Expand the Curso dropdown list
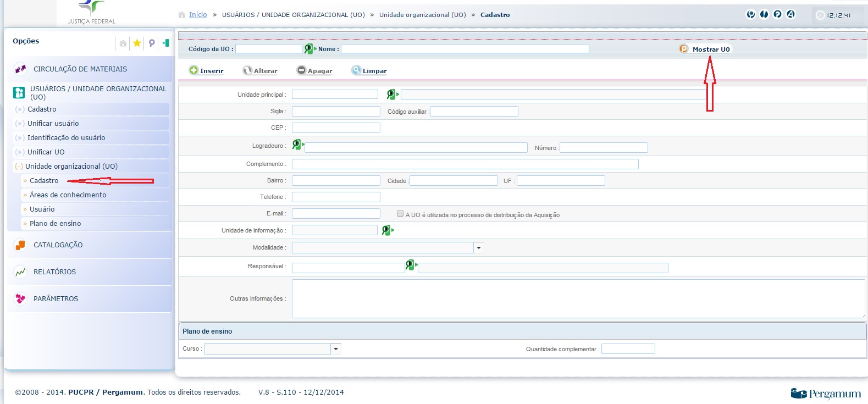This screenshot has width=868, height=404. click(336, 349)
